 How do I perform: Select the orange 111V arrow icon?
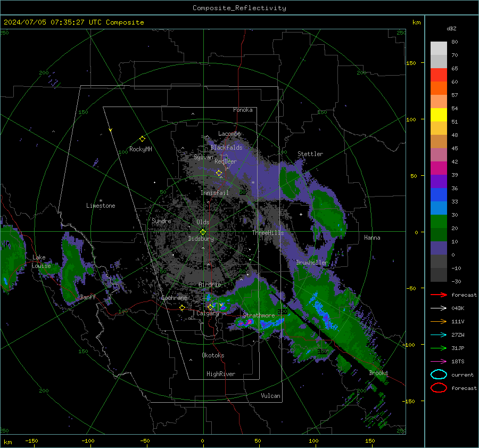click(x=439, y=321)
